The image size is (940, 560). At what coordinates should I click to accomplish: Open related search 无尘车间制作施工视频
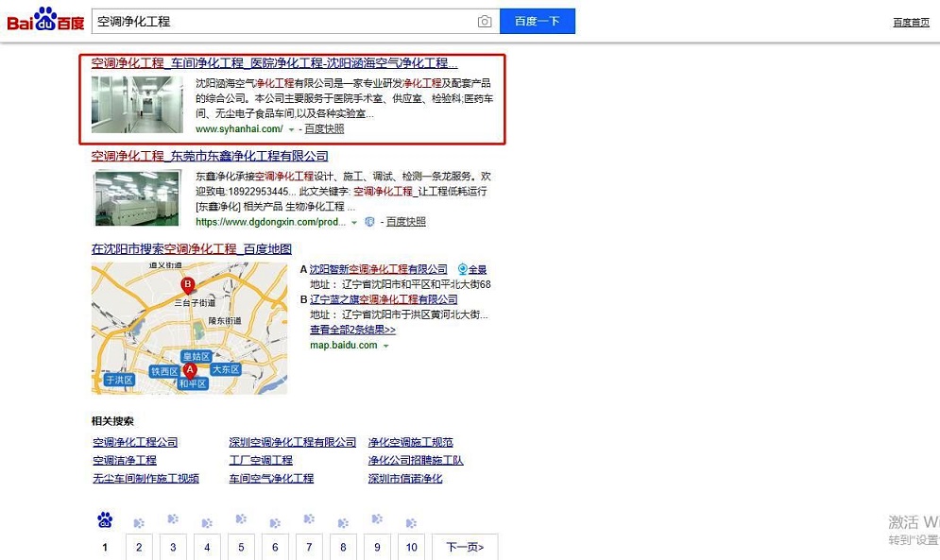pos(145,479)
